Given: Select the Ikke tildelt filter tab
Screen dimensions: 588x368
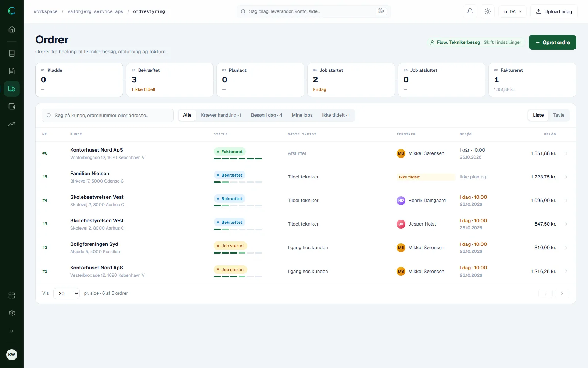Looking at the screenshot, I should coord(336,115).
